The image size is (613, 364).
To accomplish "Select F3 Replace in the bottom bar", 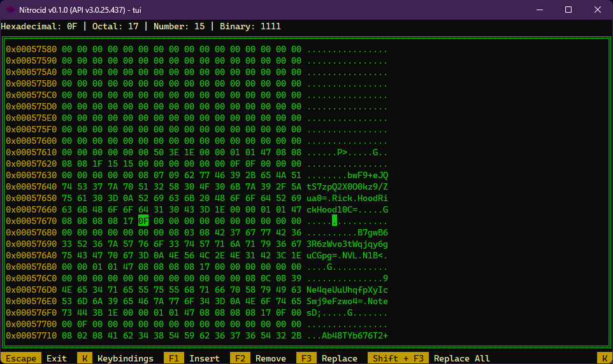I will 339,358.
